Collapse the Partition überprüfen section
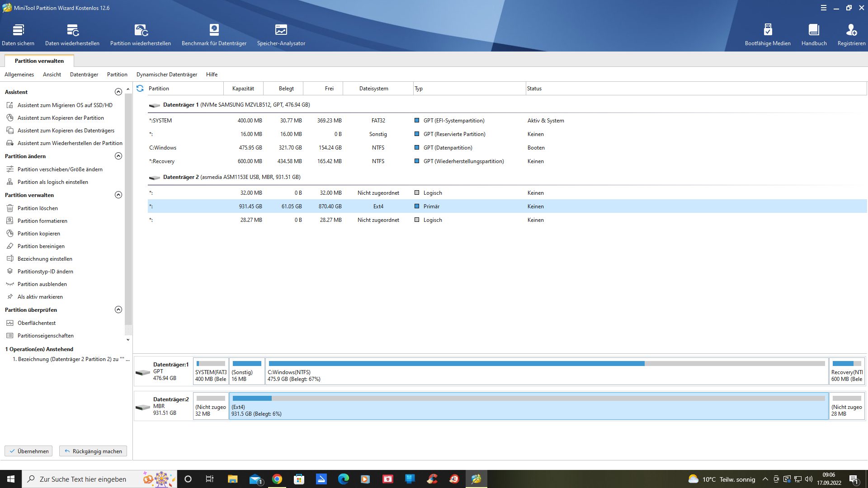The height and width of the screenshot is (488, 868). tap(118, 310)
